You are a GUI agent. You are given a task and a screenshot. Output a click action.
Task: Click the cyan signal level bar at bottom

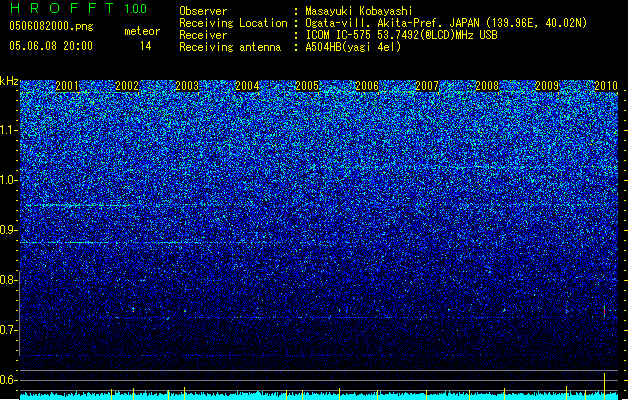coord(319,396)
